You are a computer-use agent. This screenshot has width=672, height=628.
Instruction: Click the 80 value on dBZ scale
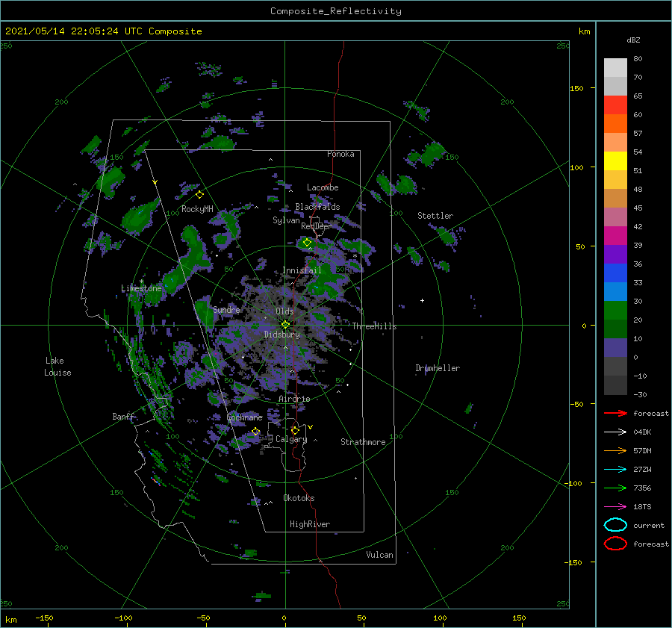click(638, 59)
